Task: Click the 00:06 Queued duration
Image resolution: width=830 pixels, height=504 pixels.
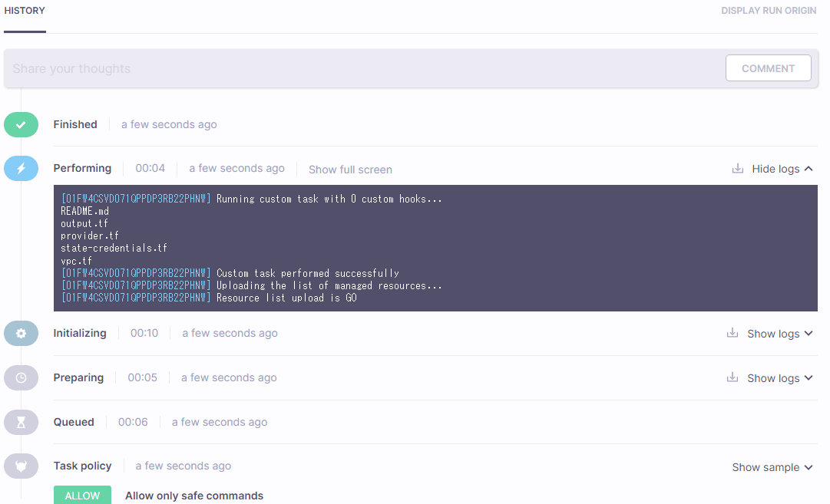Action: point(133,422)
